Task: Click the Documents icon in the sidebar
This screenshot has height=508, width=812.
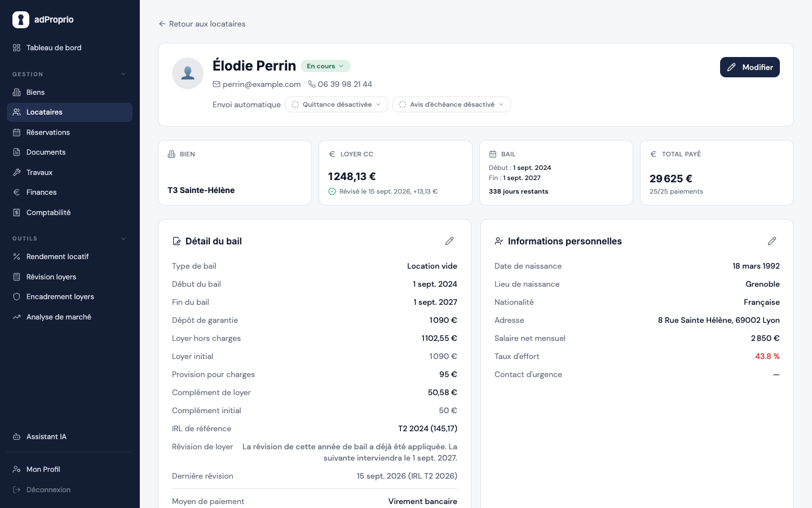Action: [x=17, y=152]
